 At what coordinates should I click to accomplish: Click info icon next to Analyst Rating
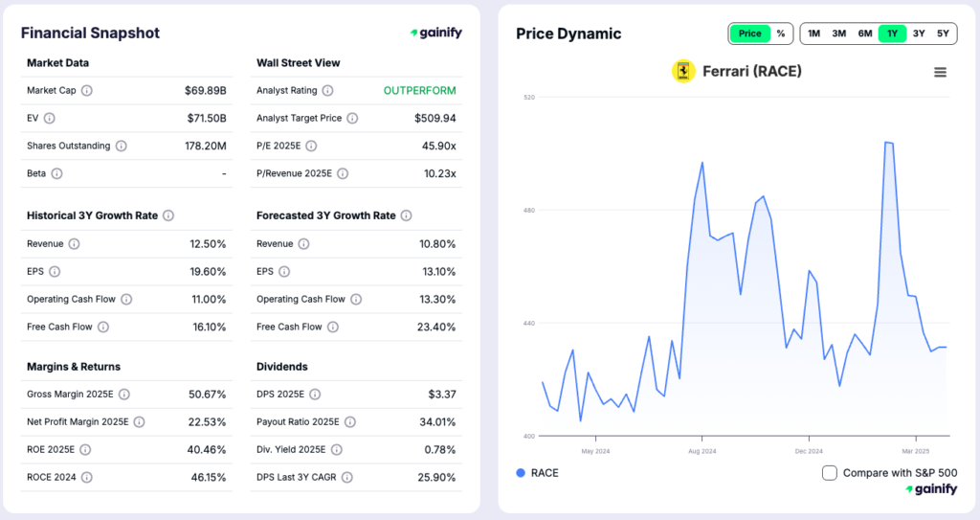coord(327,91)
